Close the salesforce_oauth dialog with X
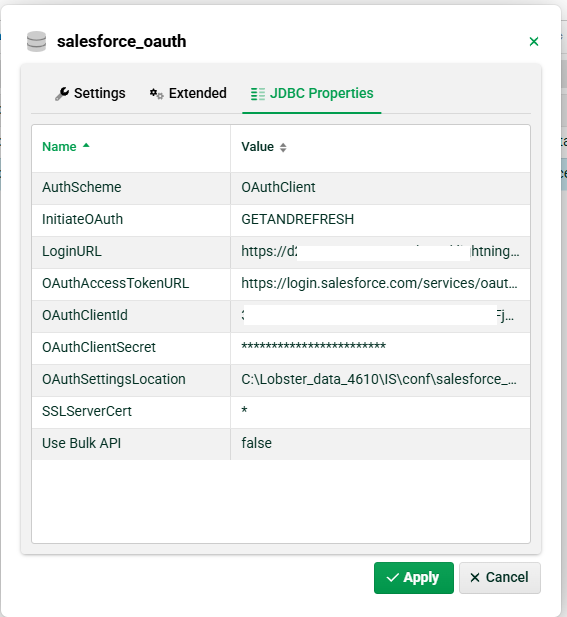 (534, 41)
